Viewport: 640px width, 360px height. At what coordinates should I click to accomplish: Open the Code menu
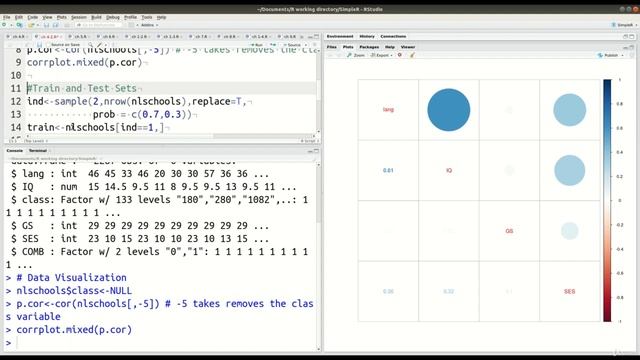[x=33, y=17]
